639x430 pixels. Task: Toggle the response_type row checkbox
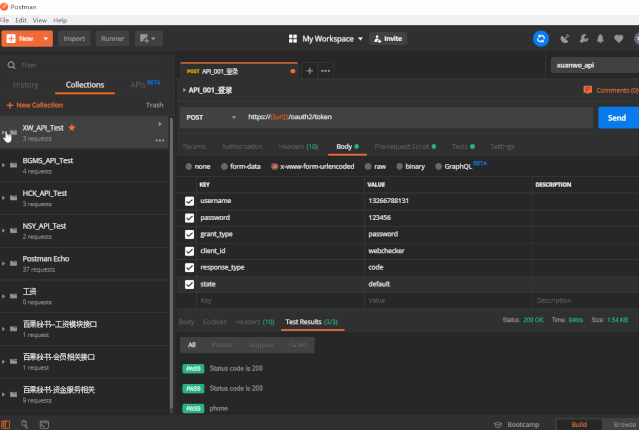[x=189, y=267]
